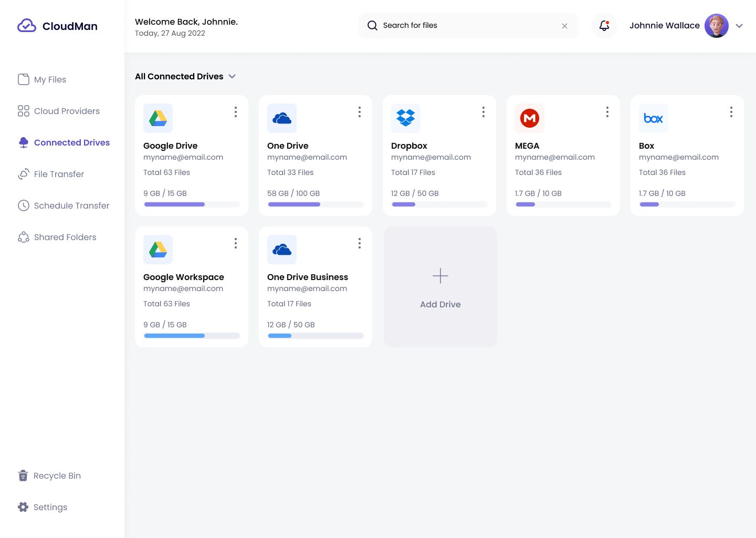Click the CloudMan logo icon
The height and width of the screenshot is (538, 756).
pos(27,26)
